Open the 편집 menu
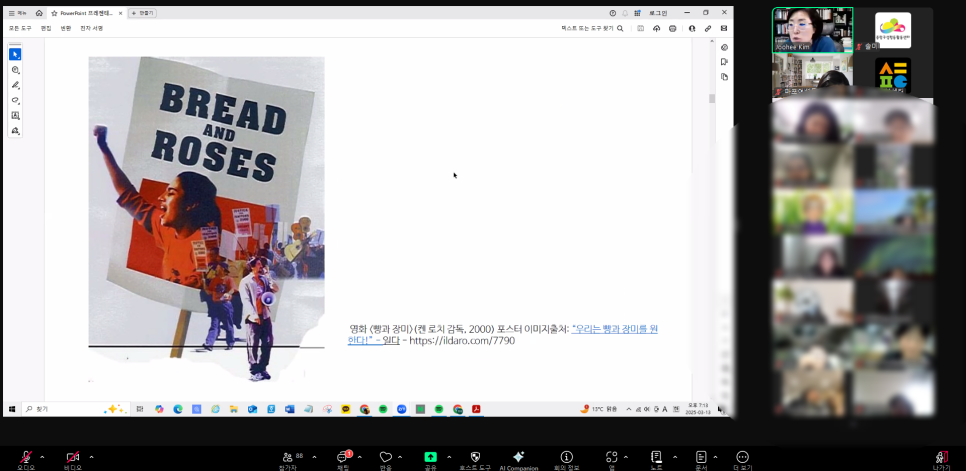 [x=46, y=28]
